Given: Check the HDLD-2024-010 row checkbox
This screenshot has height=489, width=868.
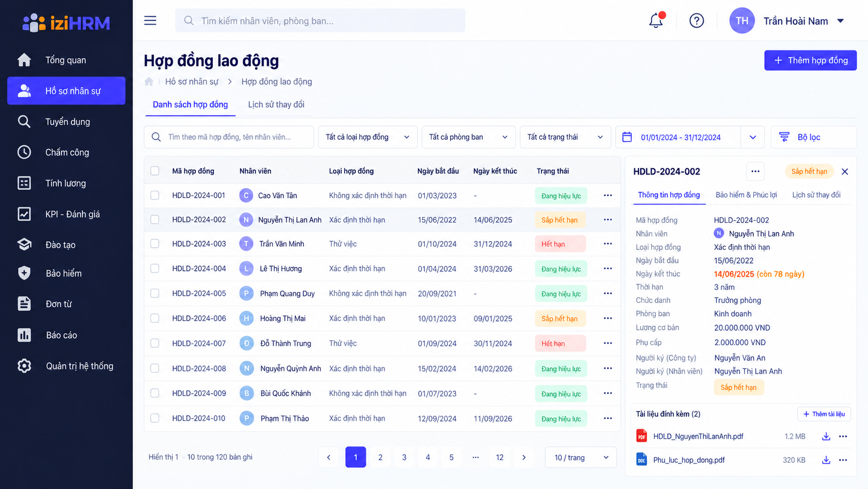Looking at the screenshot, I should coord(155,418).
